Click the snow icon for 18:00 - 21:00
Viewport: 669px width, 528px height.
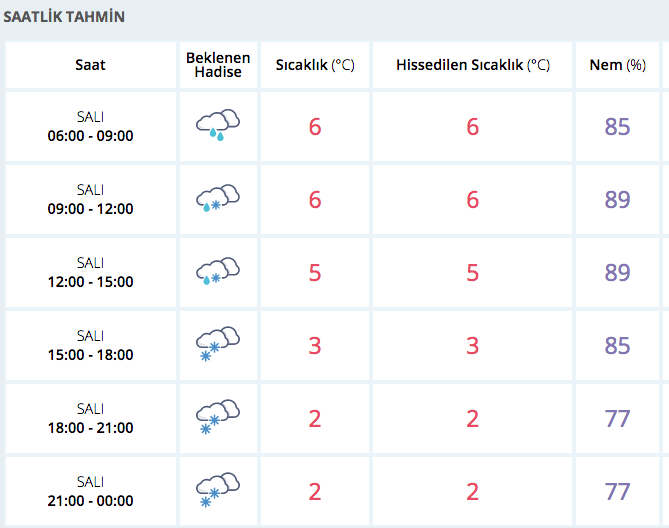tap(218, 418)
